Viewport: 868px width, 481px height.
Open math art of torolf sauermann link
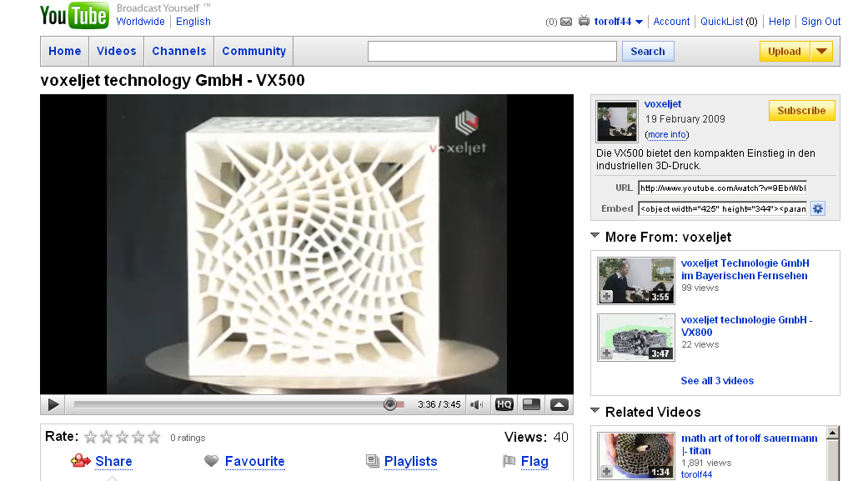(750, 444)
